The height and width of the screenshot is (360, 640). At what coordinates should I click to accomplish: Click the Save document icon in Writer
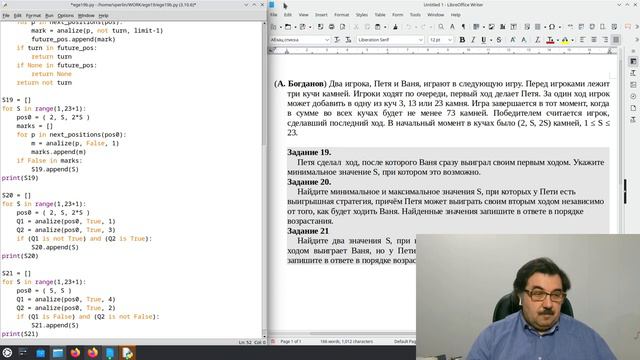pos(302,27)
